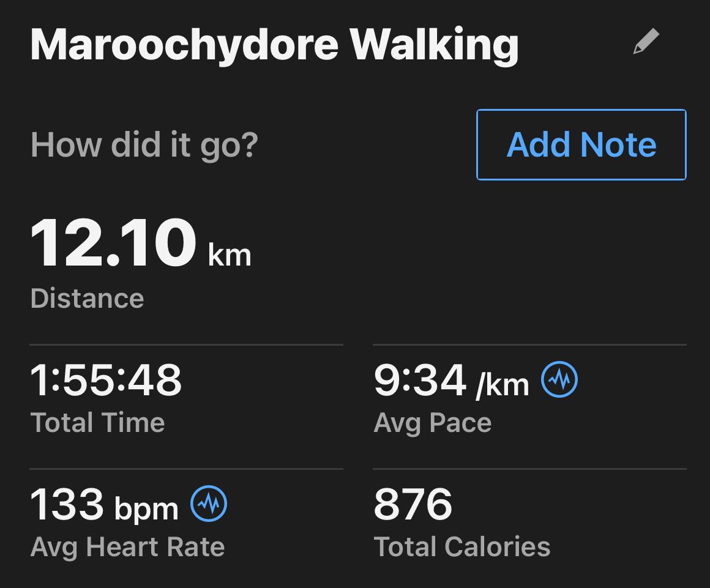The height and width of the screenshot is (588, 710).
Task: Click the pencil edit icon
Action: (646, 41)
